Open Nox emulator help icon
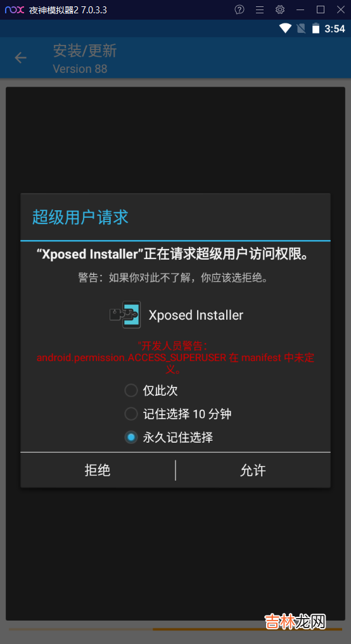 (239, 9)
